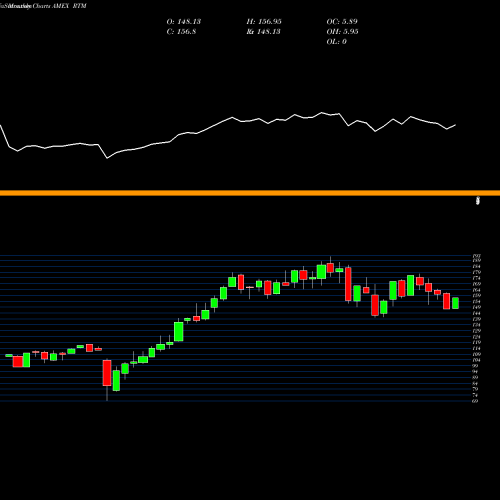This screenshot has height=500, width=500.
Task: Click the 74 price axis label
Action: pos(476,395)
